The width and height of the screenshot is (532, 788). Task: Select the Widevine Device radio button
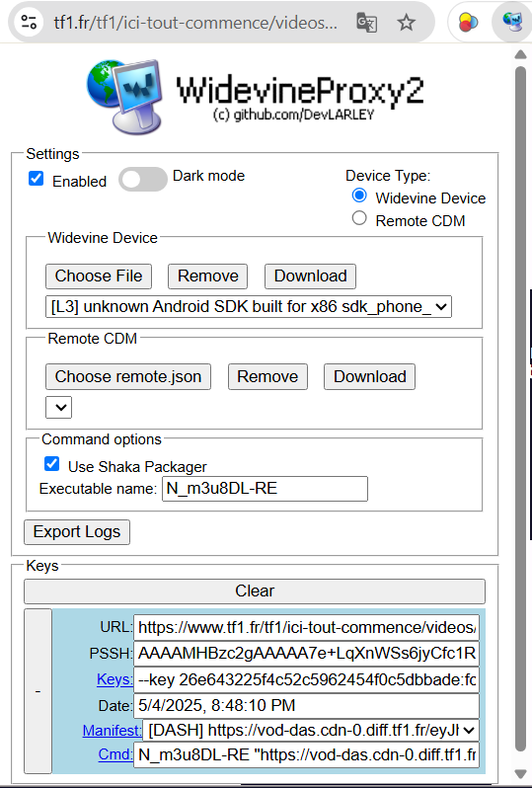[x=359, y=195]
